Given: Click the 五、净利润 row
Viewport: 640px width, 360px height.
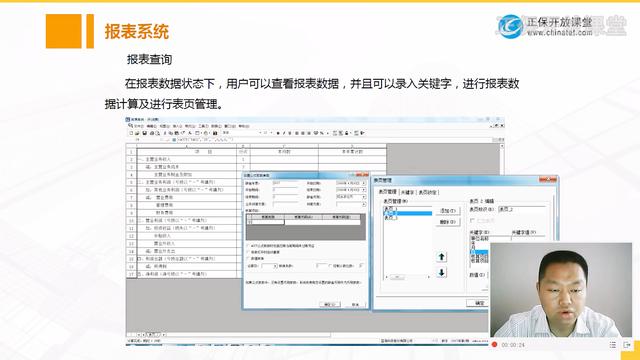Looking at the screenshot, I should tap(187, 274).
